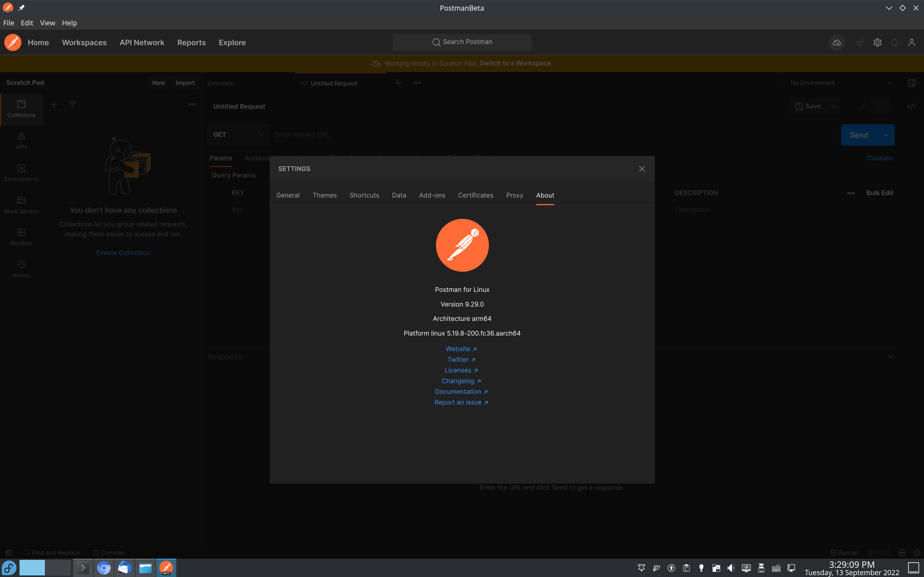924x577 pixels.
Task: Open the GET request method dropdown
Action: (237, 134)
